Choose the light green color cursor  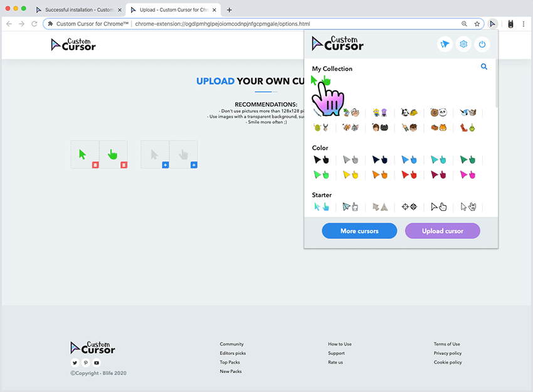pyautogui.click(x=321, y=175)
